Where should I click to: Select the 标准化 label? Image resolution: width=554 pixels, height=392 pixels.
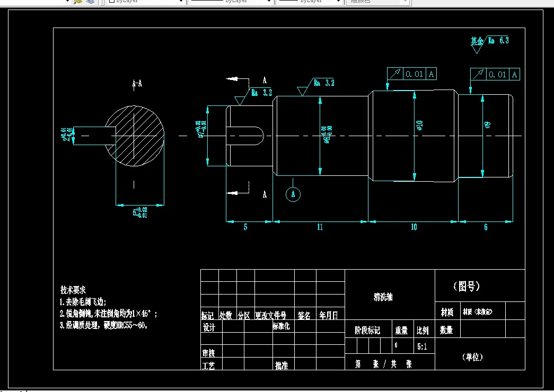coord(281,326)
